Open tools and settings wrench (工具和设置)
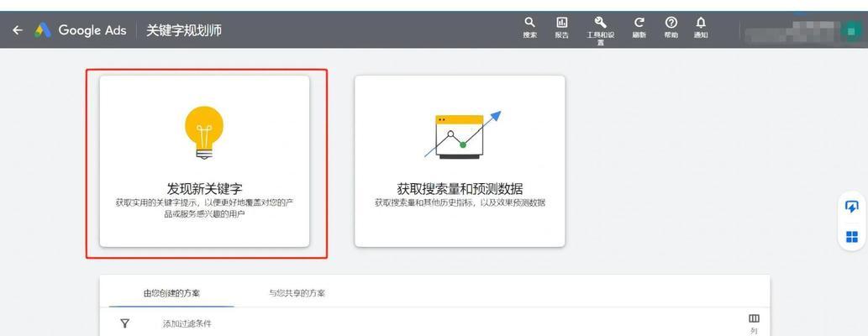 pos(601,30)
